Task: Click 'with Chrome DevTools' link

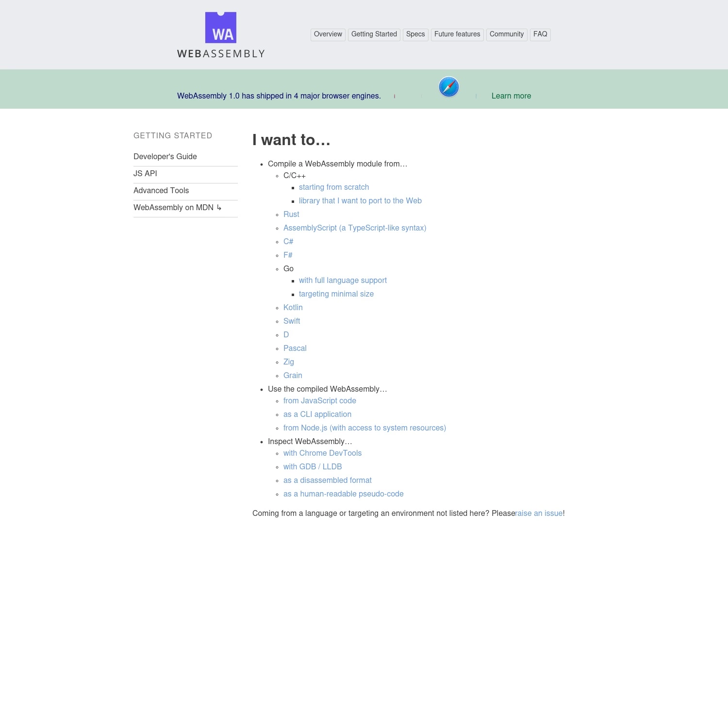Action: click(323, 453)
